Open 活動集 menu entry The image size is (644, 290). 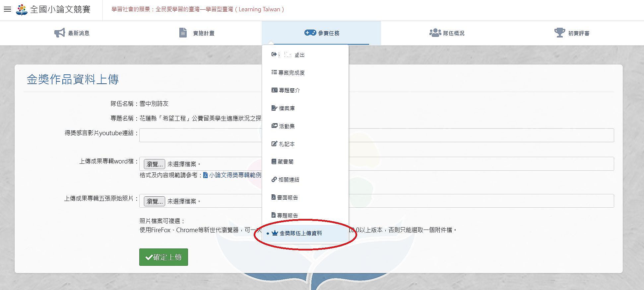283,126
